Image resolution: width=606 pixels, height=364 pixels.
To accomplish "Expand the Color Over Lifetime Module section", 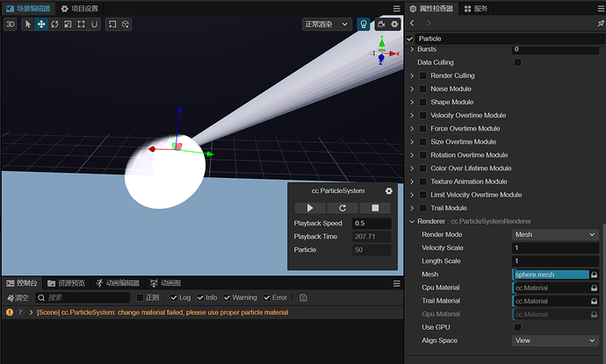I will (x=412, y=168).
